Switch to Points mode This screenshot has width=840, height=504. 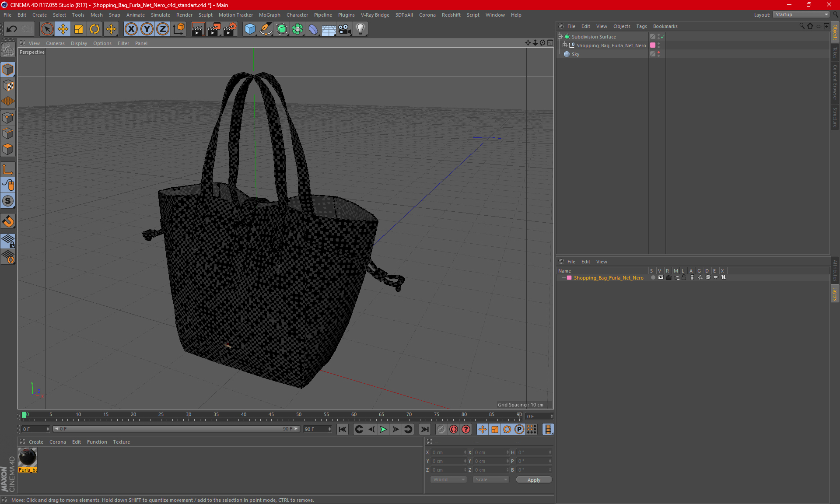(8, 118)
